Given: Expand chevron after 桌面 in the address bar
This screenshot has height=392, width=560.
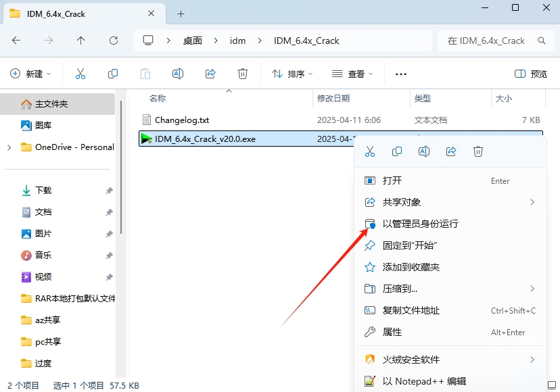Looking at the screenshot, I should pos(215,41).
